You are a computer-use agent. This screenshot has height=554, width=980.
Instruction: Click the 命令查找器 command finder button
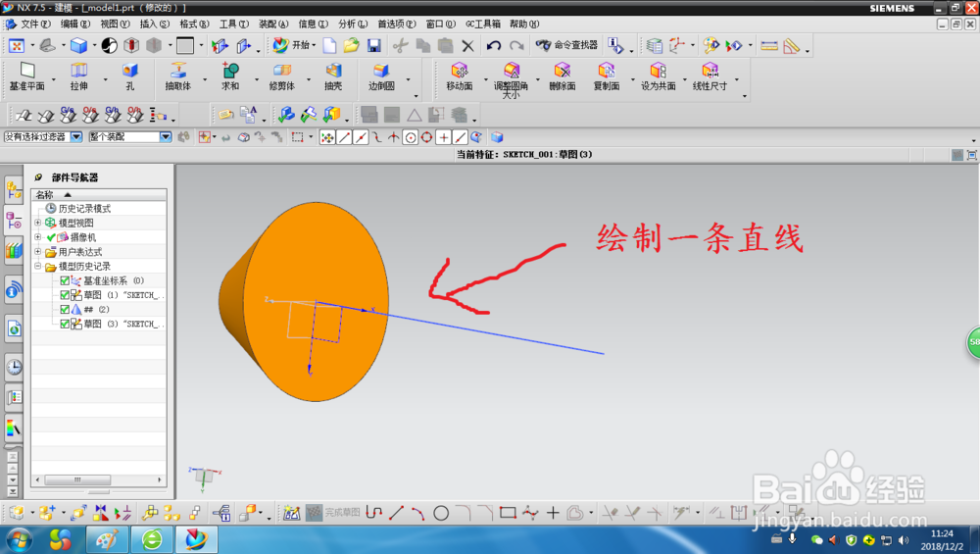click(566, 45)
